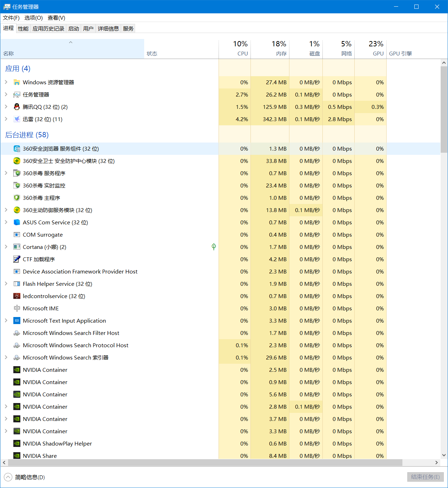448x488 pixels.
Task: Sort processes by the CPU column header
Action: (235, 48)
